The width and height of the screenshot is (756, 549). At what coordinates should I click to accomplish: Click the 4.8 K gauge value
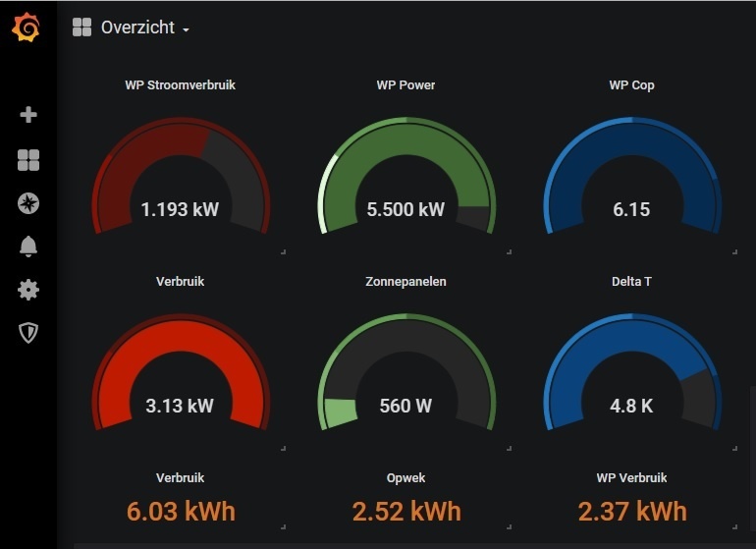coord(631,406)
